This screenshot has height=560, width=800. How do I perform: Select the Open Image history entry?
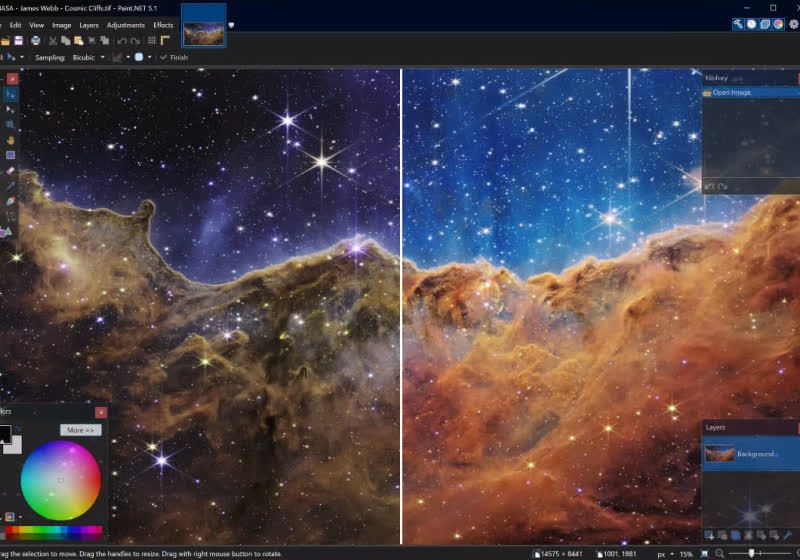coord(751,92)
